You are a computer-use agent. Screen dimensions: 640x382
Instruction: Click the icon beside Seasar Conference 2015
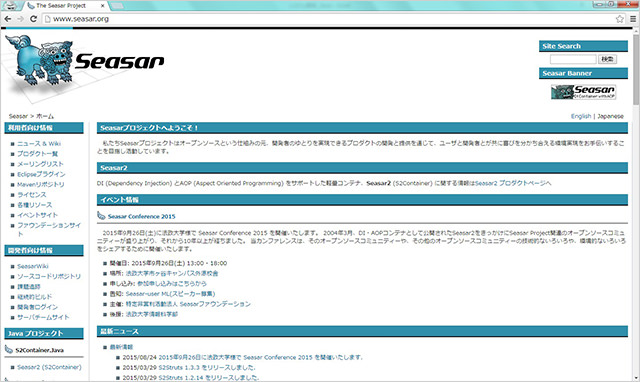point(101,215)
